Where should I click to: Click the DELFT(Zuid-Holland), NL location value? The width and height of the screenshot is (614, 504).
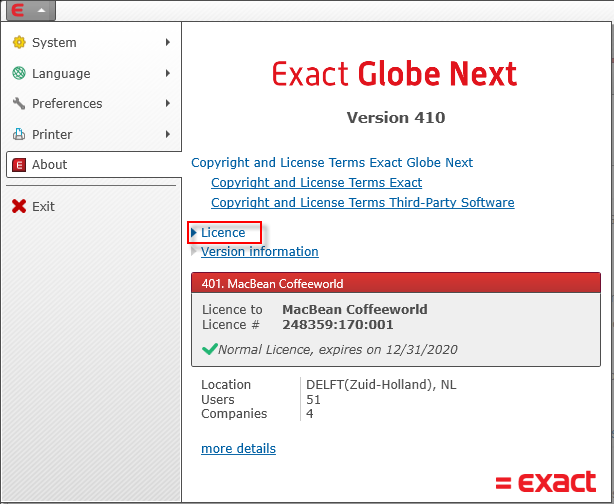pos(381,385)
